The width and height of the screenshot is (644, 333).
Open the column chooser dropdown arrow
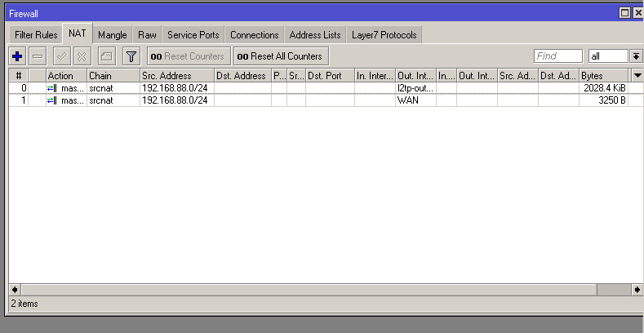[637, 76]
